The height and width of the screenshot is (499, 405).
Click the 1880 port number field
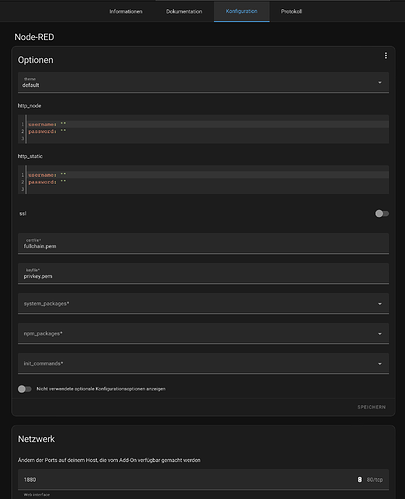point(187,480)
